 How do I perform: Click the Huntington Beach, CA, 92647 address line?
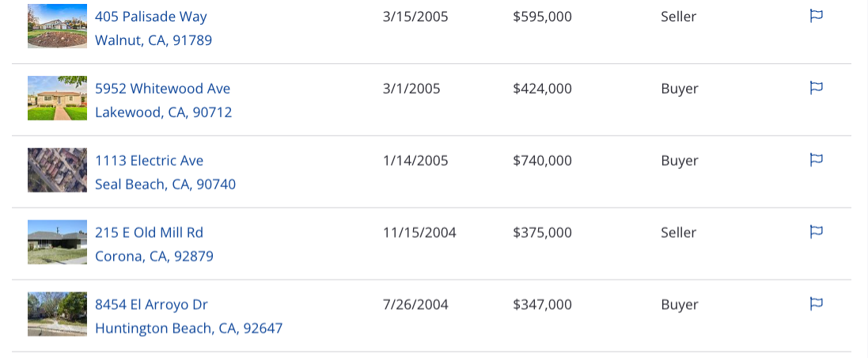tap(189, 329)
